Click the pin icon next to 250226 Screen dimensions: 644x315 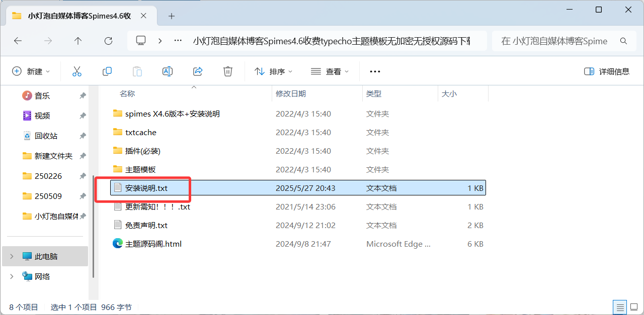coord(83,176)
